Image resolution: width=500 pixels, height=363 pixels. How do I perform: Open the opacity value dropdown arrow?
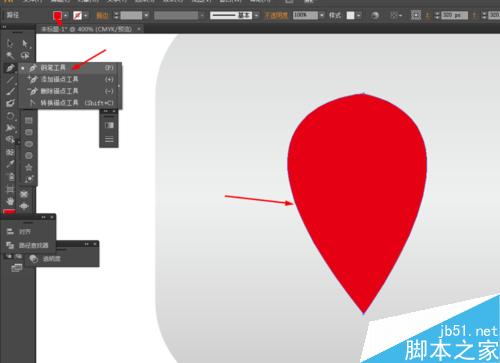(321, 15)
